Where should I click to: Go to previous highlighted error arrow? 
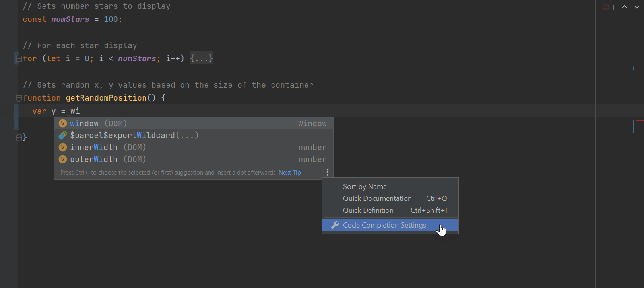point(625,7)
